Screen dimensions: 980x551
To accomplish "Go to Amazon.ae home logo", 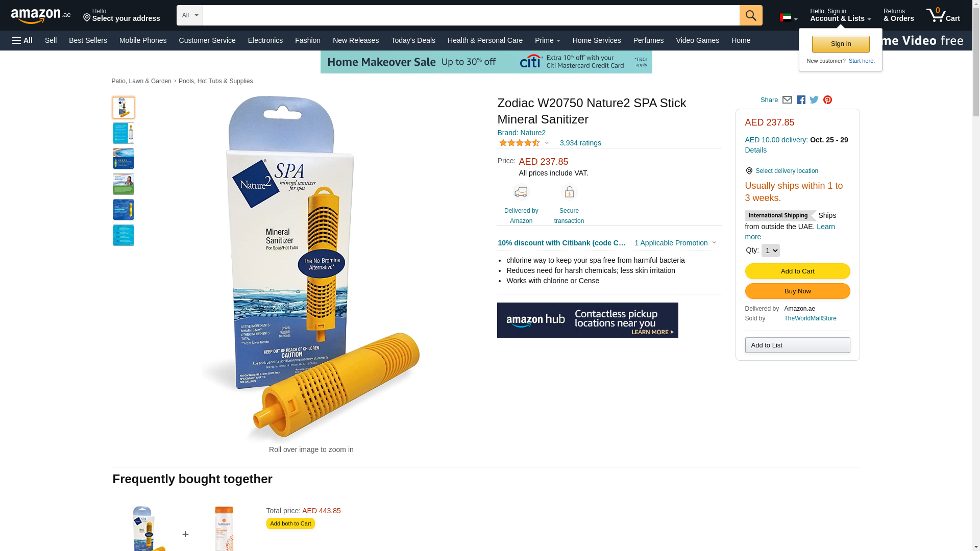I will [41, 16].
